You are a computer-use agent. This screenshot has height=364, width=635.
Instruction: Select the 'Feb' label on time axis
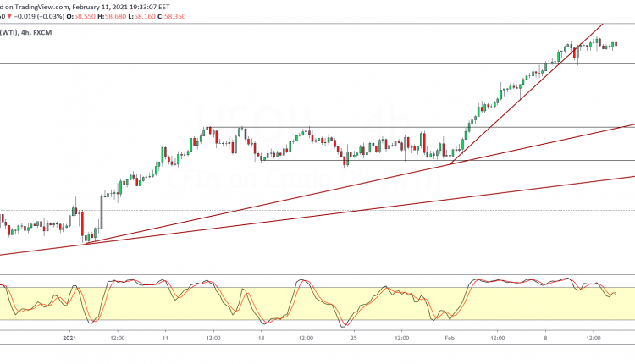click(x=450, y=339)
